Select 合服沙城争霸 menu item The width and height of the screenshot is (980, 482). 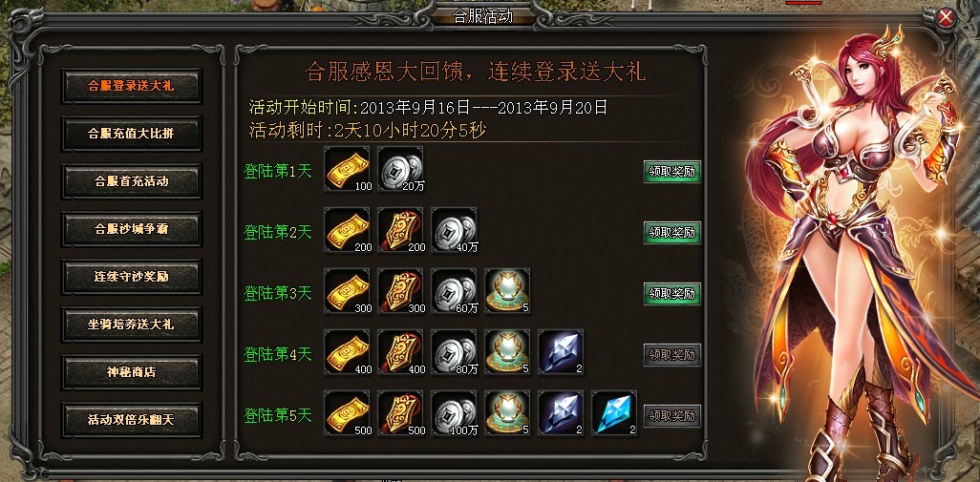[x=131, y=228]
